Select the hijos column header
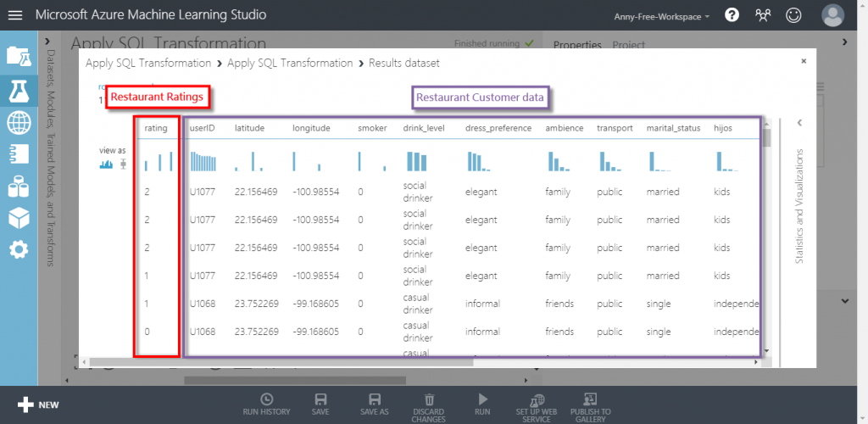Image resolution: width=868 pixels, height=424 pixels. (723, 128)
